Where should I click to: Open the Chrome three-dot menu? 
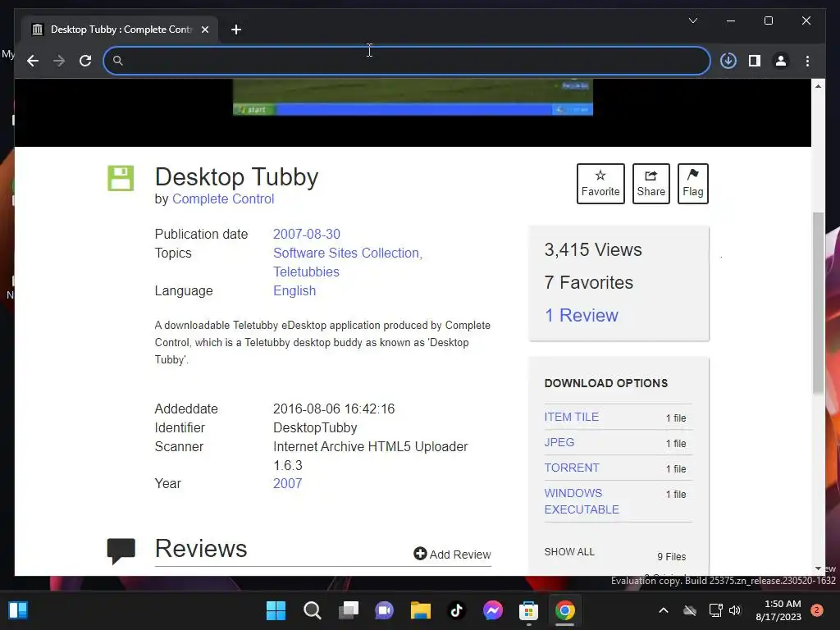(807, 61)
